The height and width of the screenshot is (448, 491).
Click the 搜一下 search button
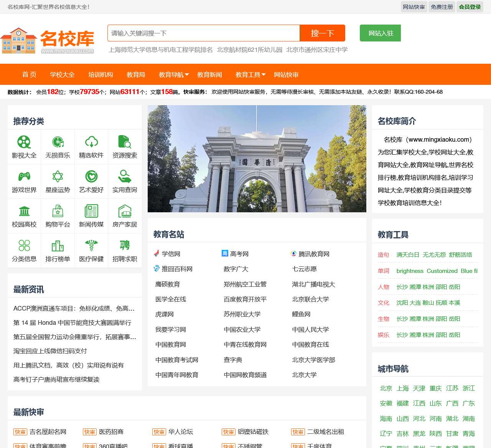[322, 33]
